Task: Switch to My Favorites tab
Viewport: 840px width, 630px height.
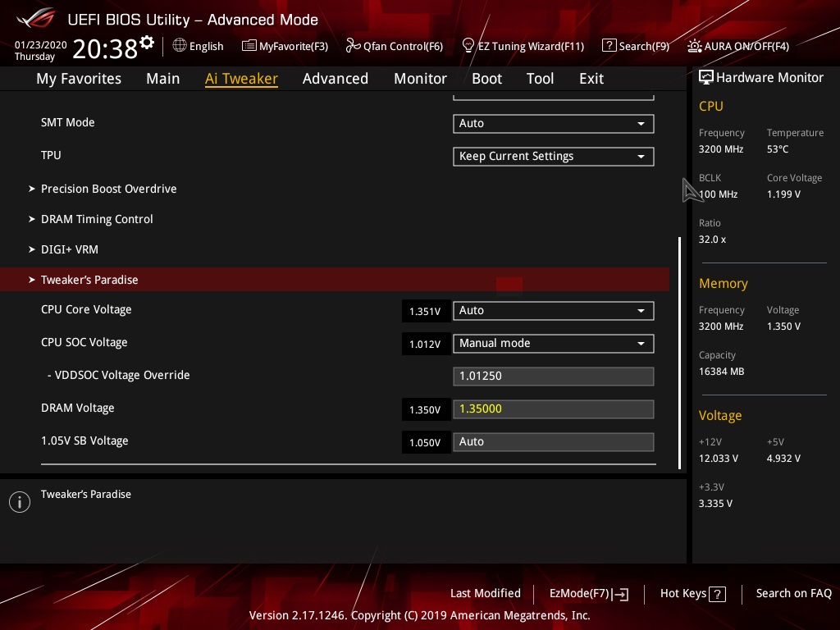Action: pos(79,79)
